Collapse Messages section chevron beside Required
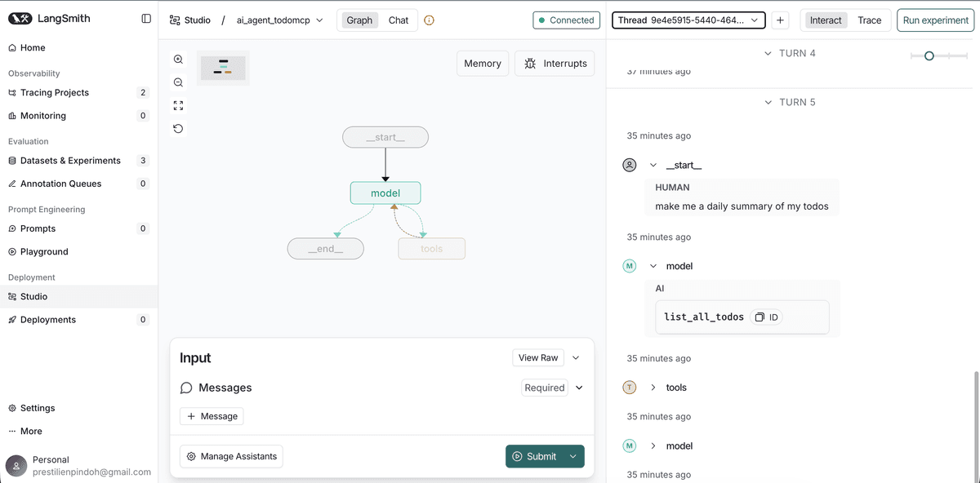 pyautogui.click(x=580, y=388)
